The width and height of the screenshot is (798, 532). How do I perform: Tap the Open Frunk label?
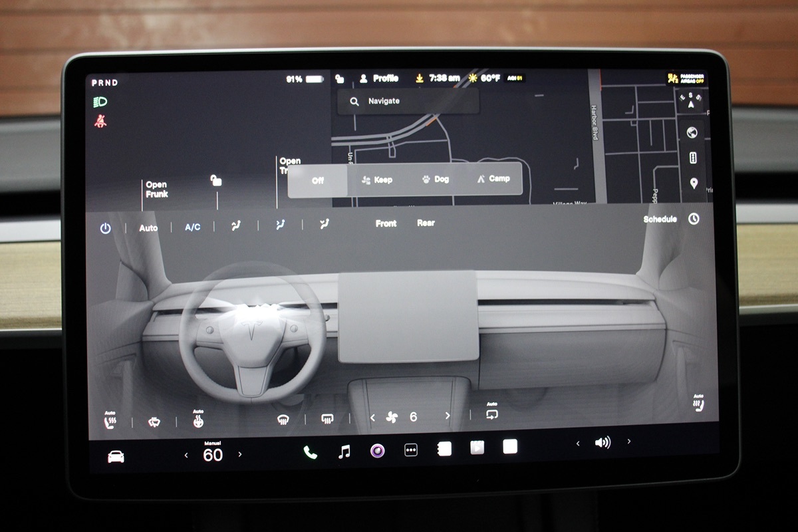coord(157,190)
